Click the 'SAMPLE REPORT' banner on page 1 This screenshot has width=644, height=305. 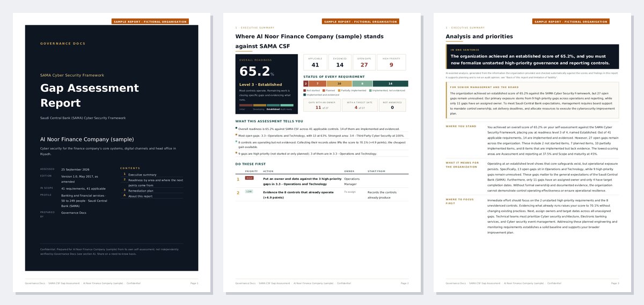(x=150, y=21)
